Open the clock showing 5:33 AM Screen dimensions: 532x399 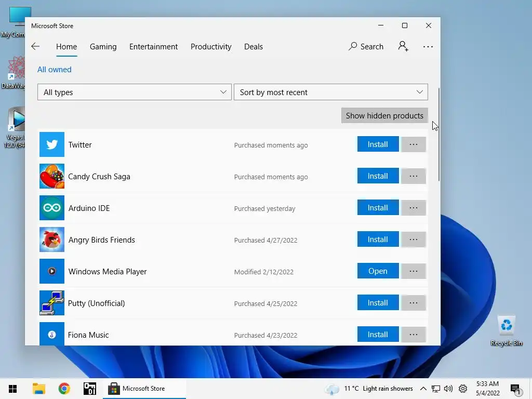[x=487, y=389]
